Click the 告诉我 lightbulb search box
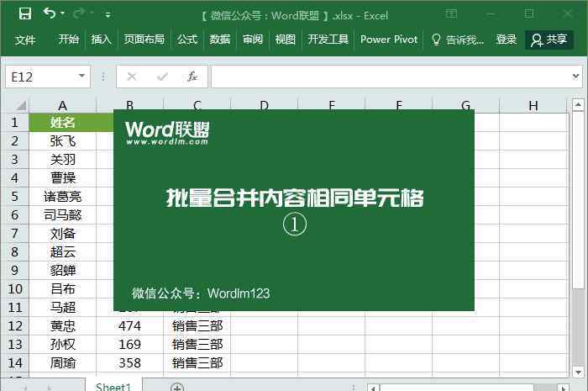Image resolution: width=588 pixels, height=391 pixels. coord(458,40)
